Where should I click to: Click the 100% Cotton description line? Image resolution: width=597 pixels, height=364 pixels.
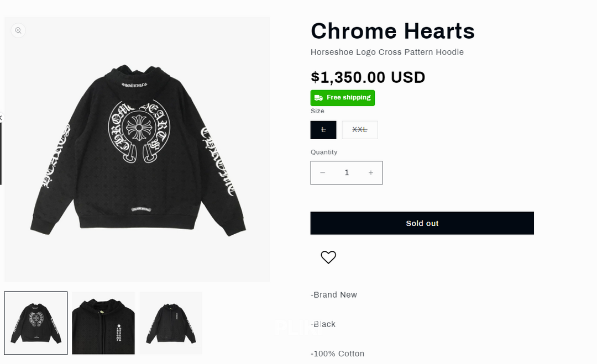coord(338,354)
